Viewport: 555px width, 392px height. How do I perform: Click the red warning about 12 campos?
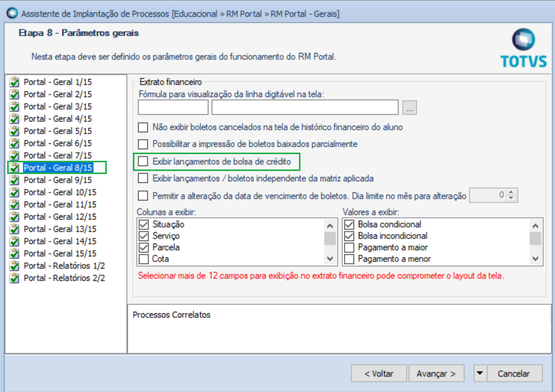pyautogui.click(x=321, y=276)
